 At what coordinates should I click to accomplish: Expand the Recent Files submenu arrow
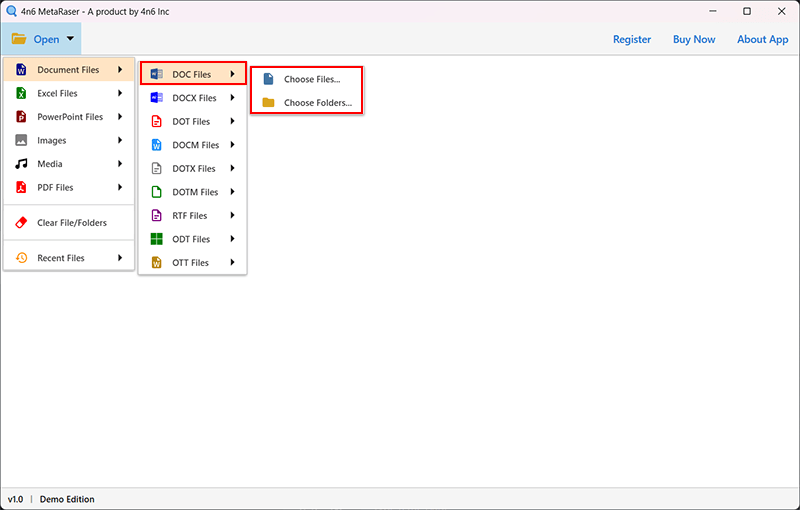[120, 258]
